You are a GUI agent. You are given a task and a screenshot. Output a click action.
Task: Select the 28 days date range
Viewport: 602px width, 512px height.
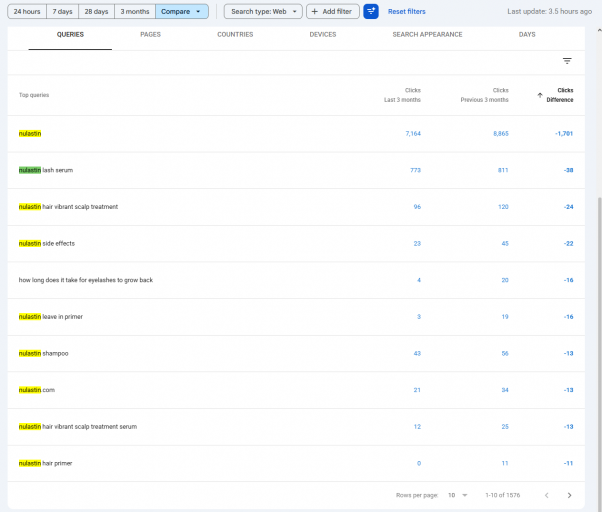coord(96,12)
